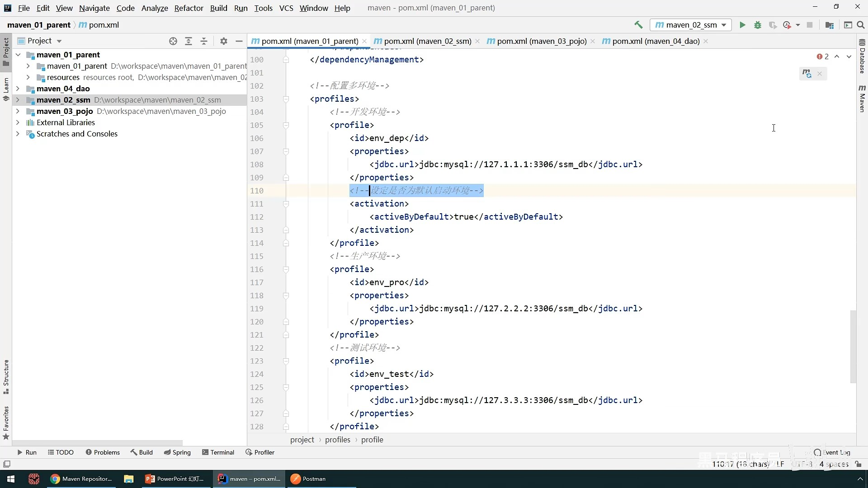868x488 pixels.
Task: Expand all in Project panel
Action: [x=189, y=41]
